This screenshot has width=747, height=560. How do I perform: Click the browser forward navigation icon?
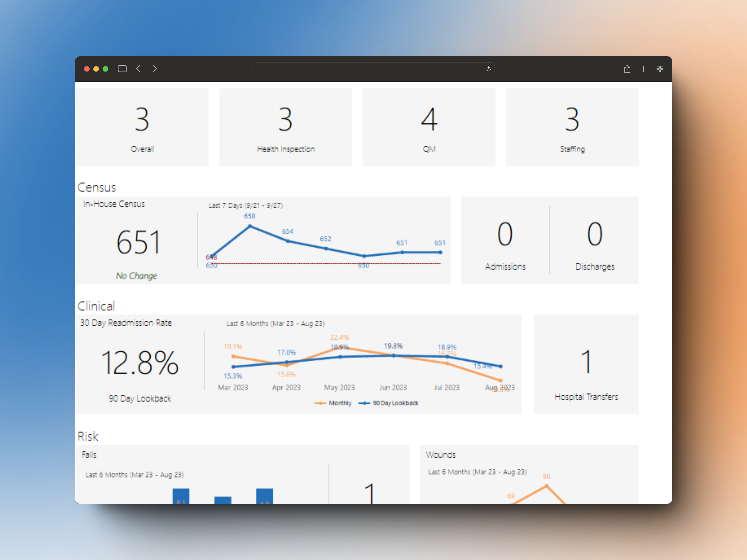click(155, 68)
